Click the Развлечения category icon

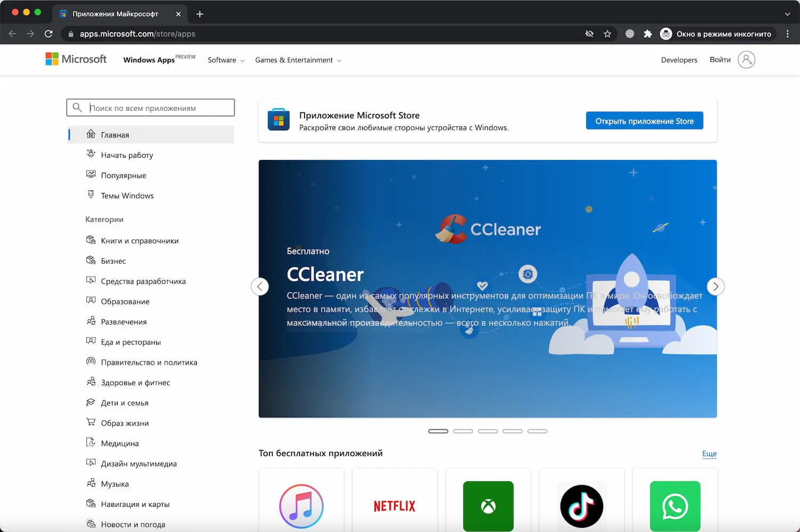click(91, 321)
